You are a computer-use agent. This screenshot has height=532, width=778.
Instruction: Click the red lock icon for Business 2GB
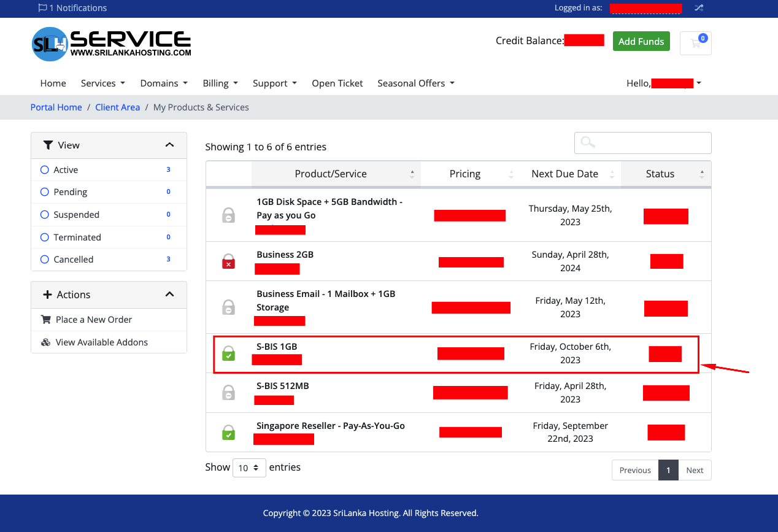point(228,261)
